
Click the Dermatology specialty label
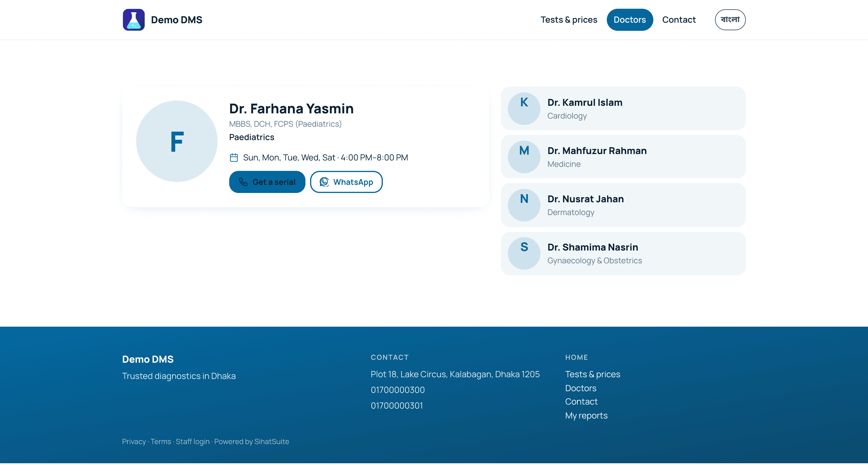point(570,212)
